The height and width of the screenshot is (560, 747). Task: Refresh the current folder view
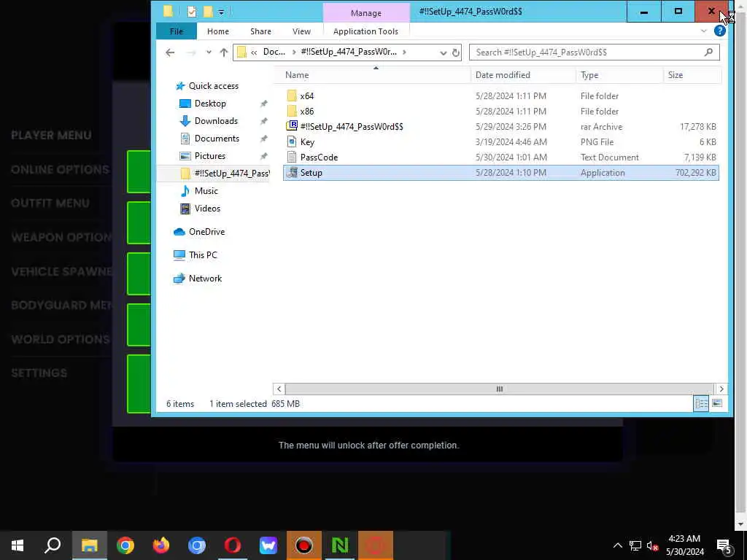(456, 52)
